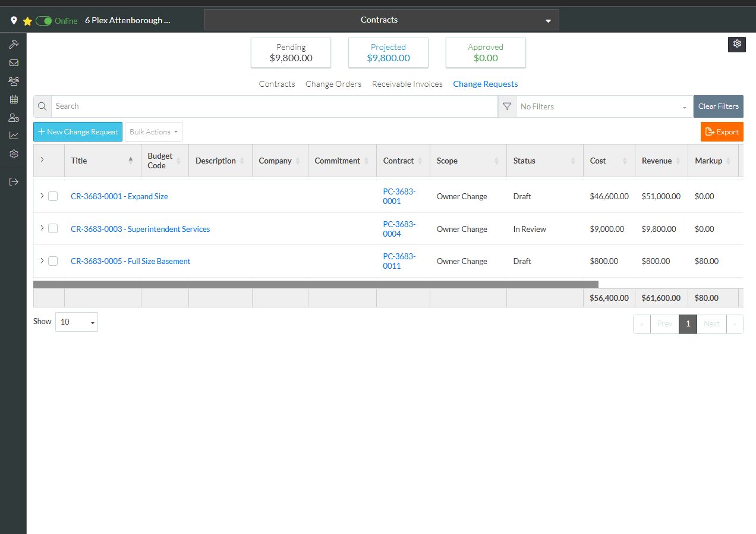Click the Projected $9,800.00 card
The height and width of the screenshot is (534, 756).
tap(388, 52)
